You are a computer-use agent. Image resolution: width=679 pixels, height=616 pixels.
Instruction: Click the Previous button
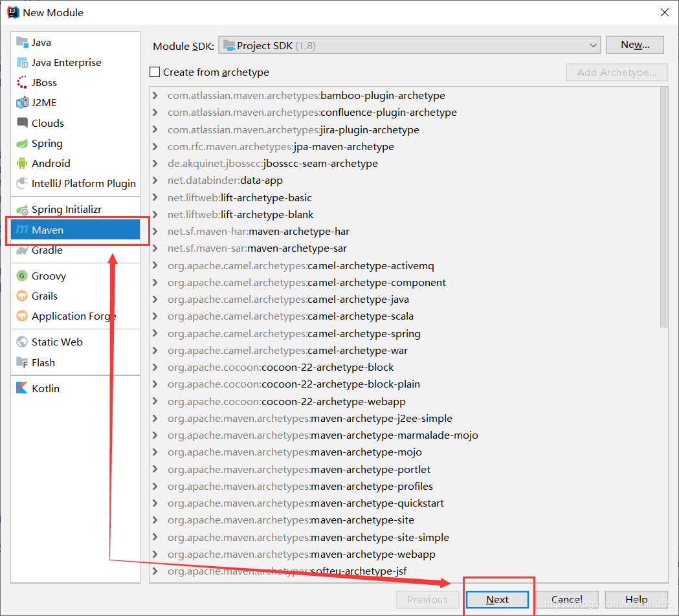(427, 600)
